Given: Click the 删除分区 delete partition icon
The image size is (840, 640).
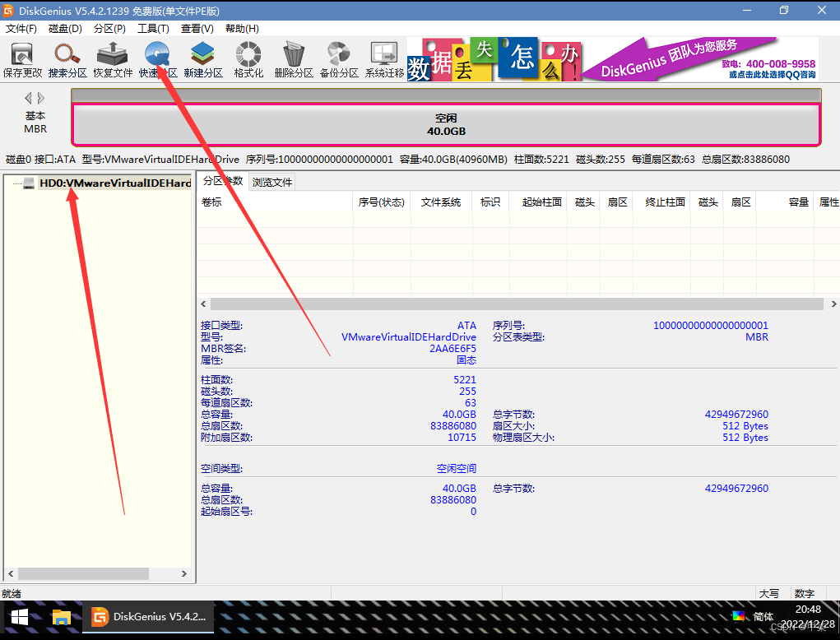Looking at the screenshot, I should pos(294,60).
